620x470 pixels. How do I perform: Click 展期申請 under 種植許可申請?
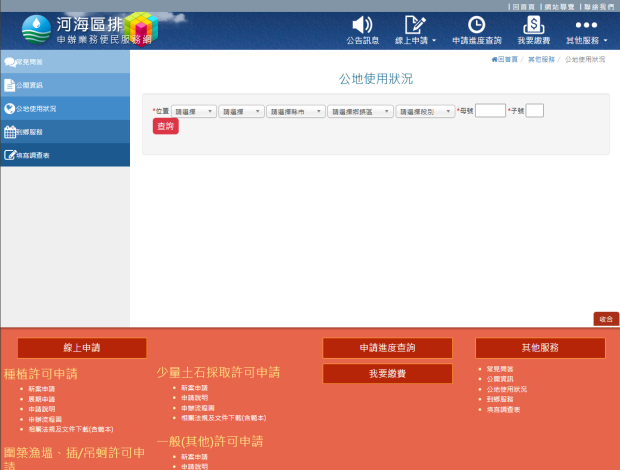[x=42, y=399]
